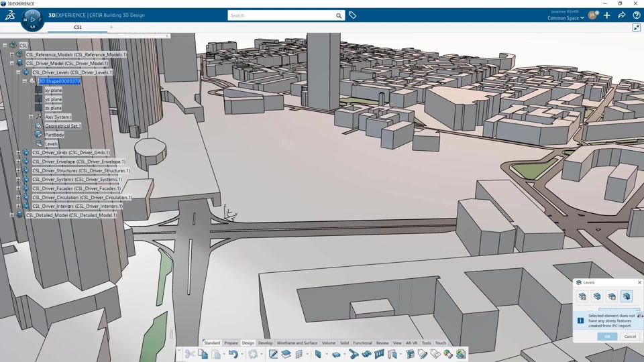The height and width of the screenshot is (362, 644).
Task: Click the 3D compass play button
Action: coord(32,19)
